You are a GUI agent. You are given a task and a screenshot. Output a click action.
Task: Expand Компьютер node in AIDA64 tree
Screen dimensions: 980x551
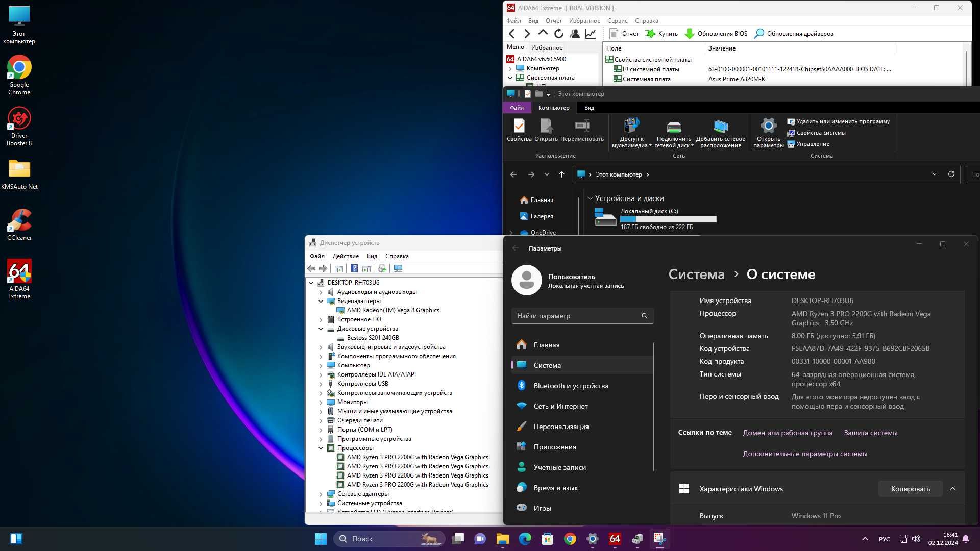point(510,68)
